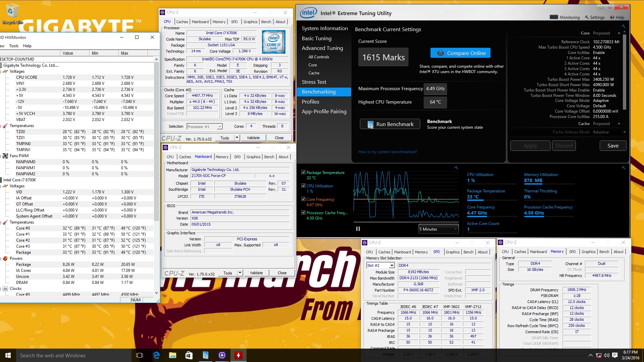Click the taskbar search box
Screen dimensions: 644x362
tap(73, 355)
